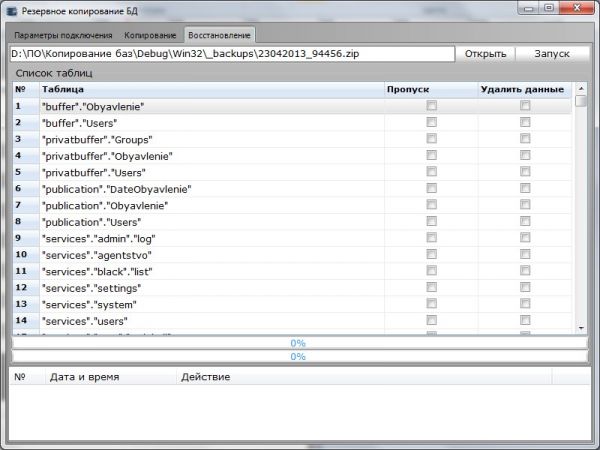Image resolution: width=600 pixels, height=450 pixels.
Task: Enable Пропуск for "publication"."DateObyavlenie"
Action: [x=431, y=188]
